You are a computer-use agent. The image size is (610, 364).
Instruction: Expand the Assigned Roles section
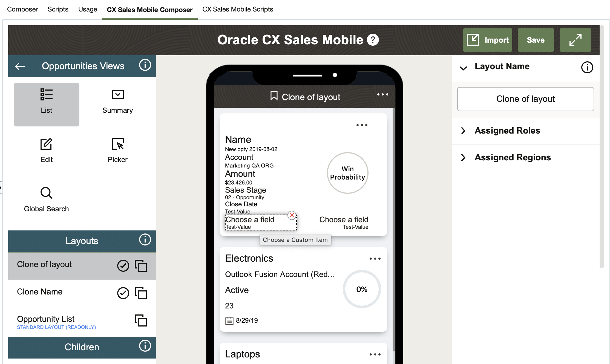click(x=463, y=131)
